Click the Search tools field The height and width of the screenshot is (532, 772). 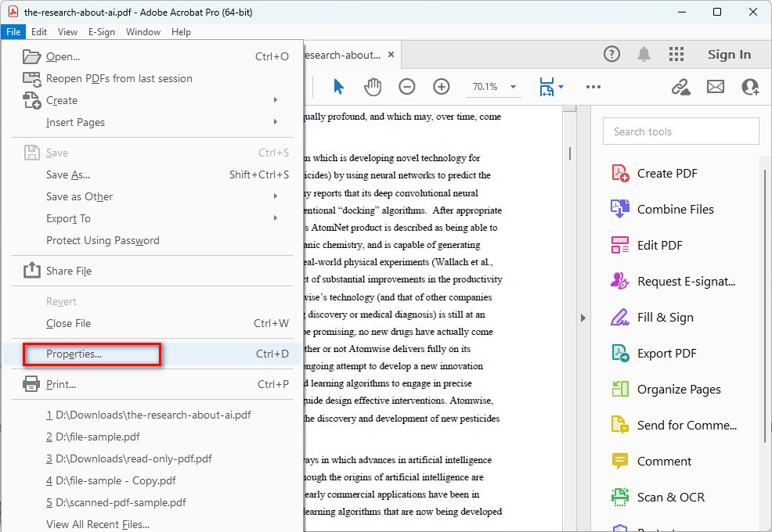pos(680,131)
